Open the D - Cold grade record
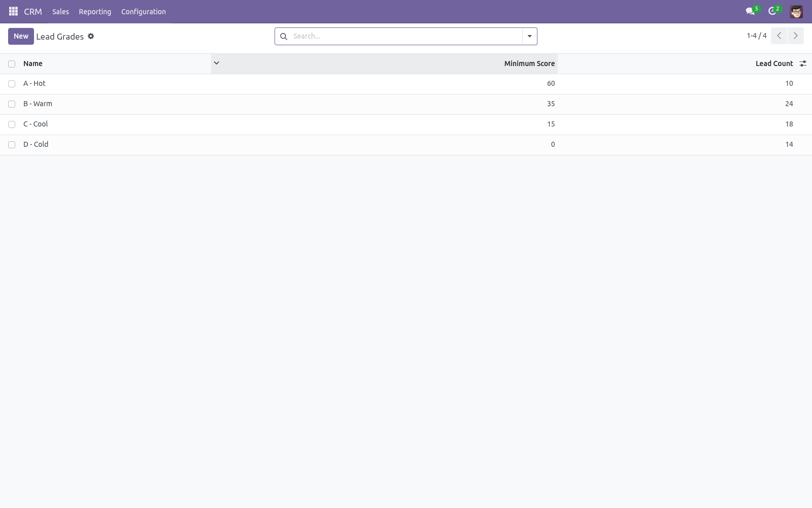The width and height of the screenshot is (812, 508). [36, 144]
